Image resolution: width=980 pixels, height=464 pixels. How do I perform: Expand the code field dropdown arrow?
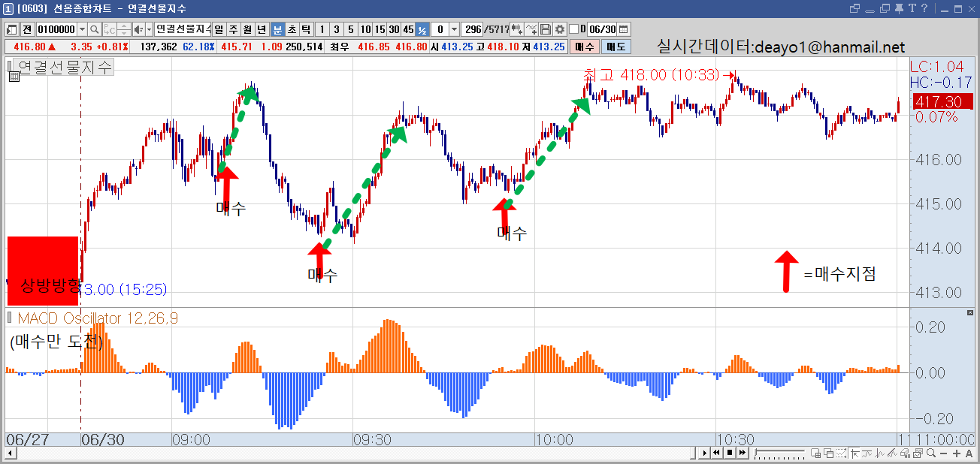point(82,29)
